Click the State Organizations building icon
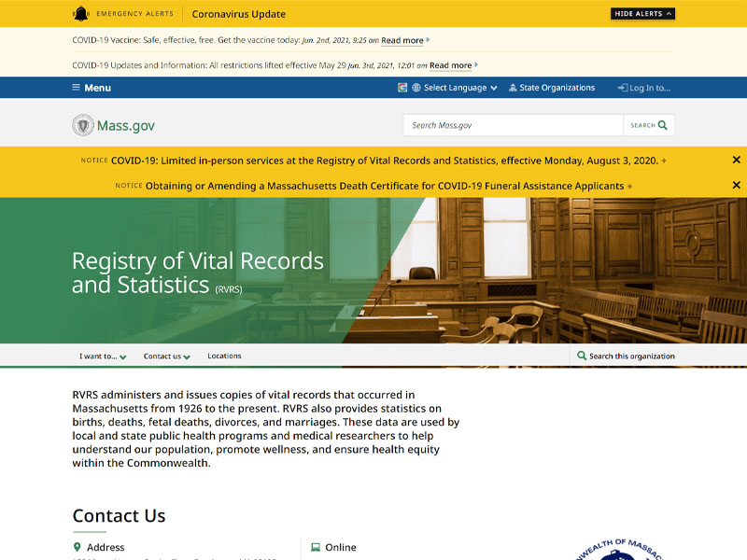 [x=512, y=87]
